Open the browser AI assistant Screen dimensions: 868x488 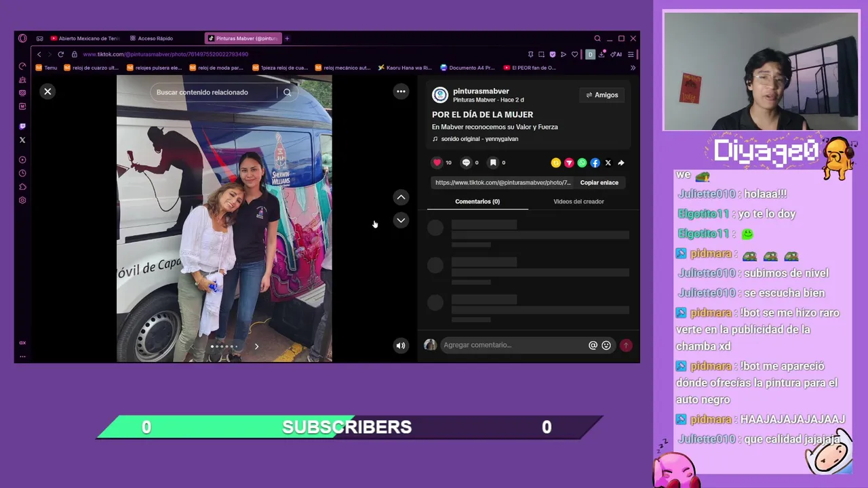pyautogui.click(x=616, y=54)
